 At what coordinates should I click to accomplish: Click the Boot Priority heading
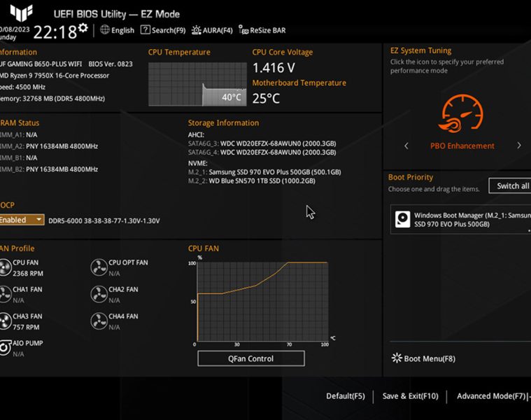411,177
